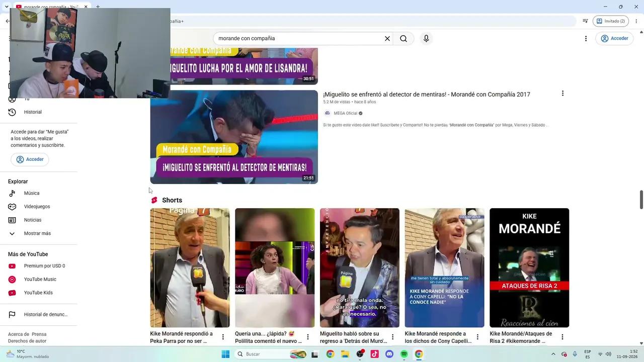Open the Acerca de footer link
644x362 pixels.
19,334
